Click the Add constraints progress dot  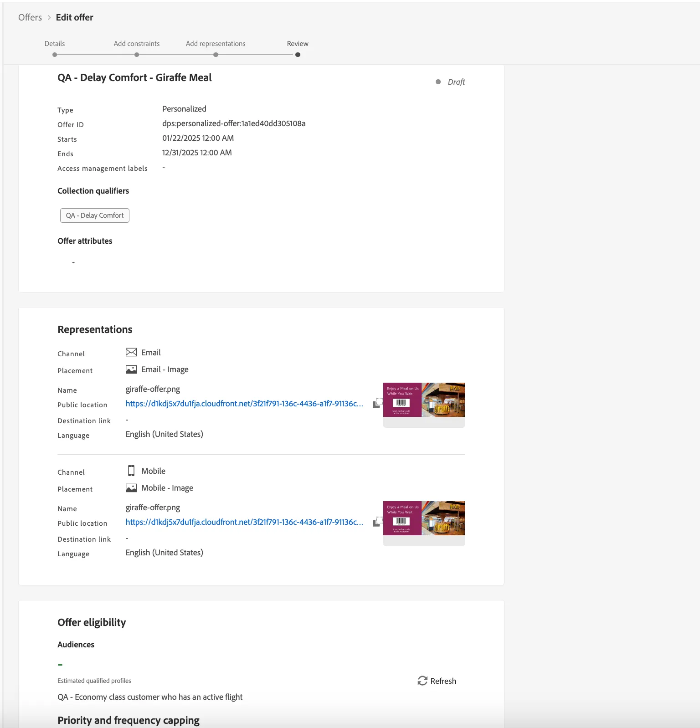coord(137,55)
